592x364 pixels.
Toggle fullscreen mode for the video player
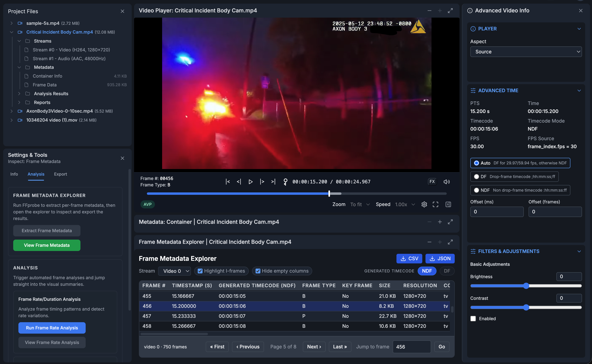[x=435, y=204]
